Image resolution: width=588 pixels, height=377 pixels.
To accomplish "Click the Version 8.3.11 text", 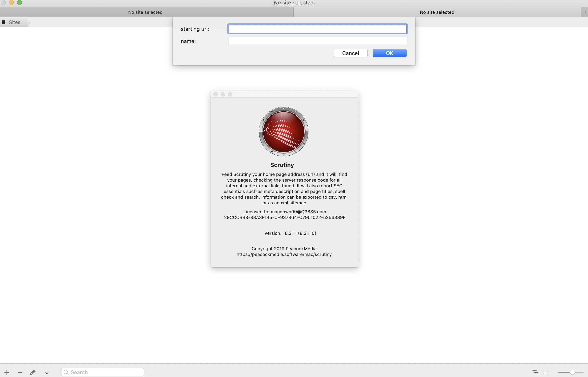I will click(x=290, y=233).
